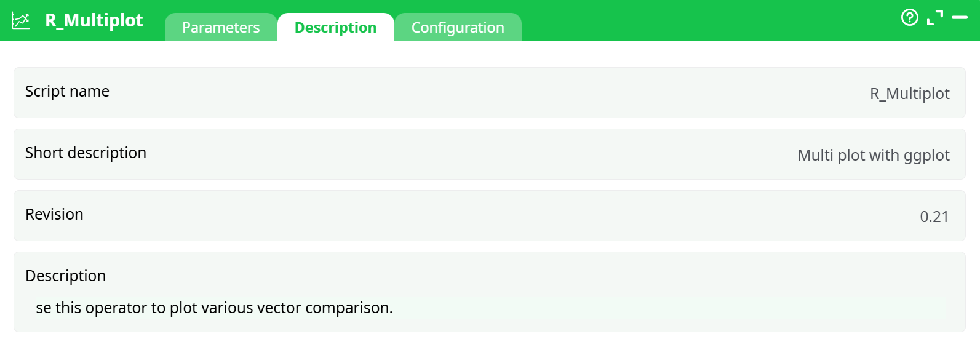Viewport: 980px width, 347px height.
Task: Click the Revision label
Action: click(x=54, y=215)
